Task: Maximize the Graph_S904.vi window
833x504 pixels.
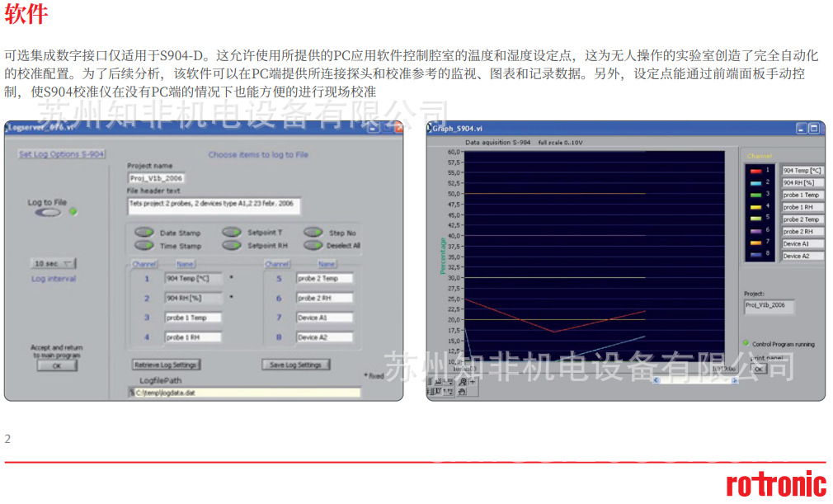Action: [813, 129]
